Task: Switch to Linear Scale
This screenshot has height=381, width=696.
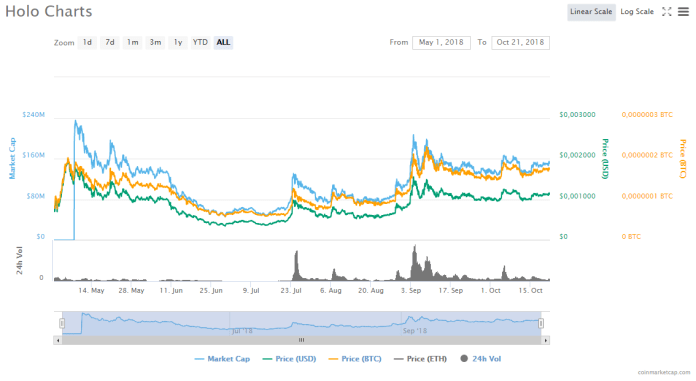Action: [x=591, y=12]
